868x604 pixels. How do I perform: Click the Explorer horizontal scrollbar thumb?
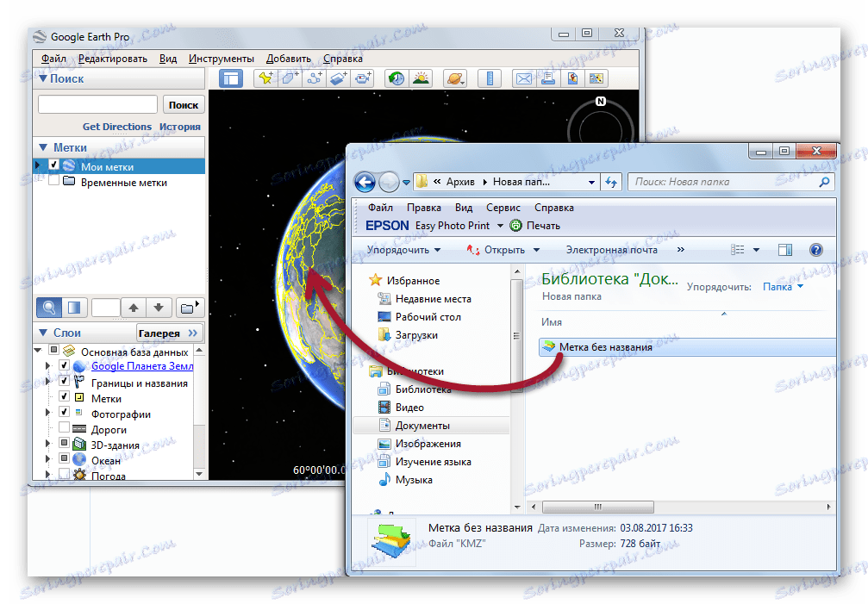coord(598,507)
